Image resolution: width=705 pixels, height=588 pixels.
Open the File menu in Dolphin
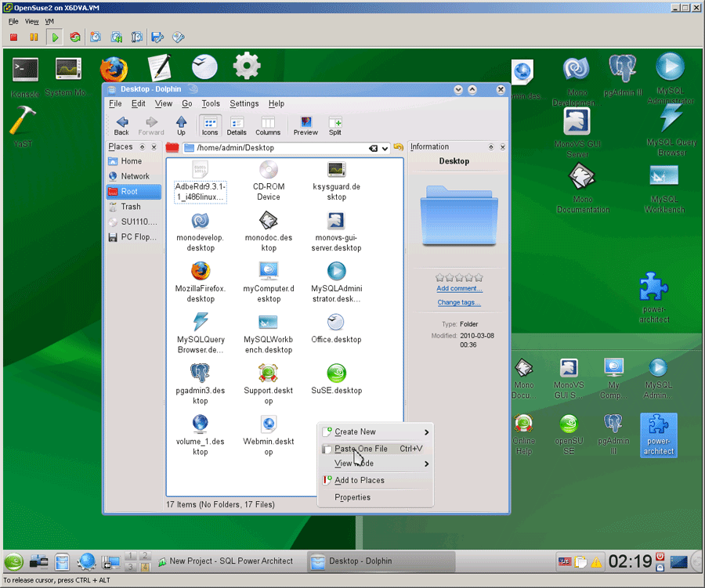pyautogui.click(x=115, y=103)
